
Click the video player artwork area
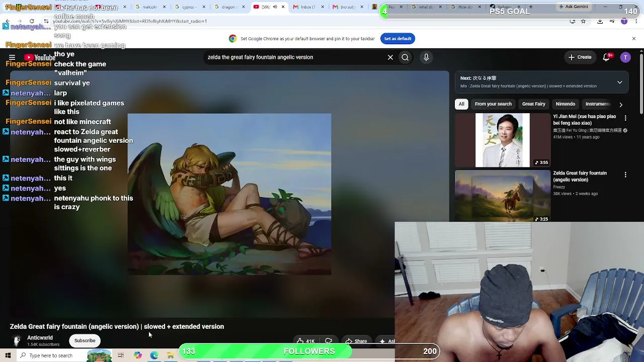pos(229,194)
